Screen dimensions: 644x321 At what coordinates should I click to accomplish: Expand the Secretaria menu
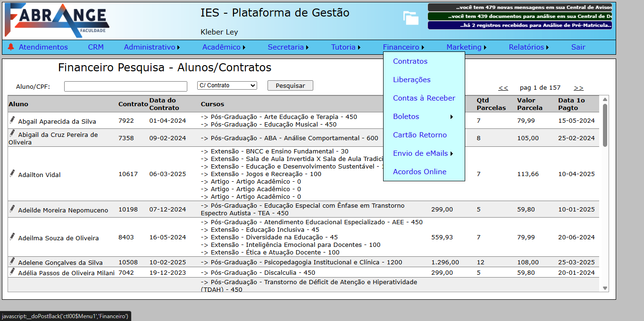pyautogui.click(x=288, y=47)
